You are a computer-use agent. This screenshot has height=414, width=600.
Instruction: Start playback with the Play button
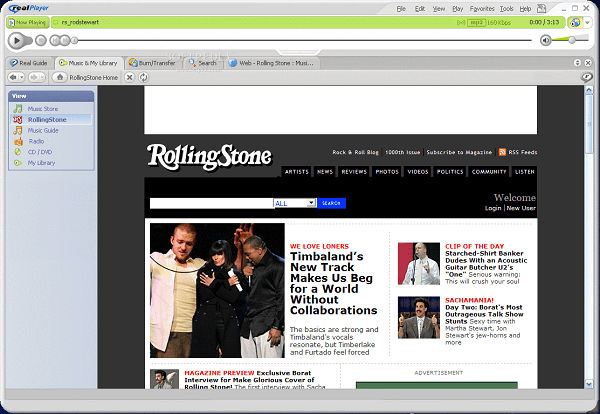16,40
